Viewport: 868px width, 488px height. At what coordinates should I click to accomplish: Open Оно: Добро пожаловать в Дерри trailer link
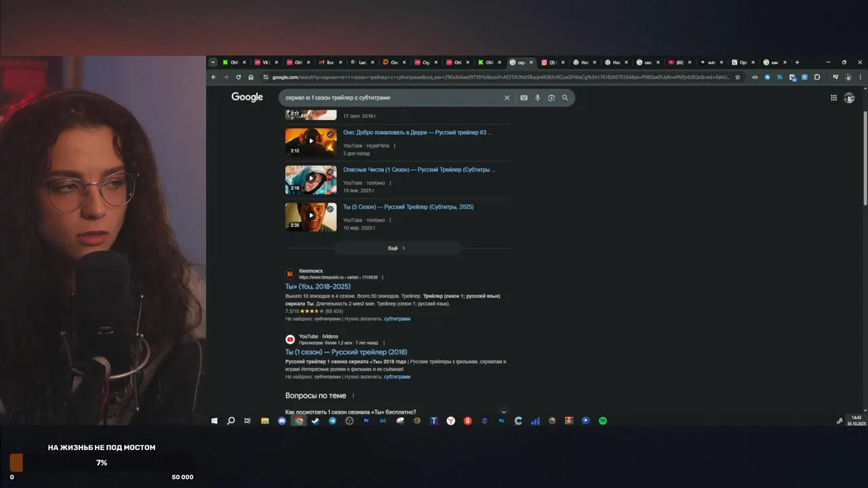(418, 133)
